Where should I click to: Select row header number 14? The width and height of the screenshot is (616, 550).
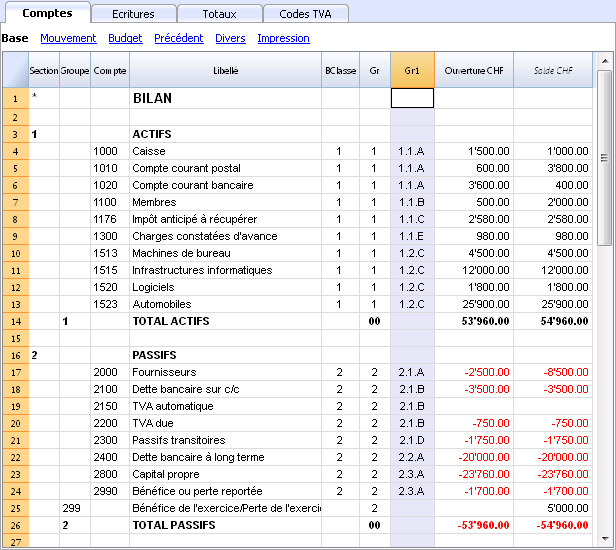click(16, 321)
